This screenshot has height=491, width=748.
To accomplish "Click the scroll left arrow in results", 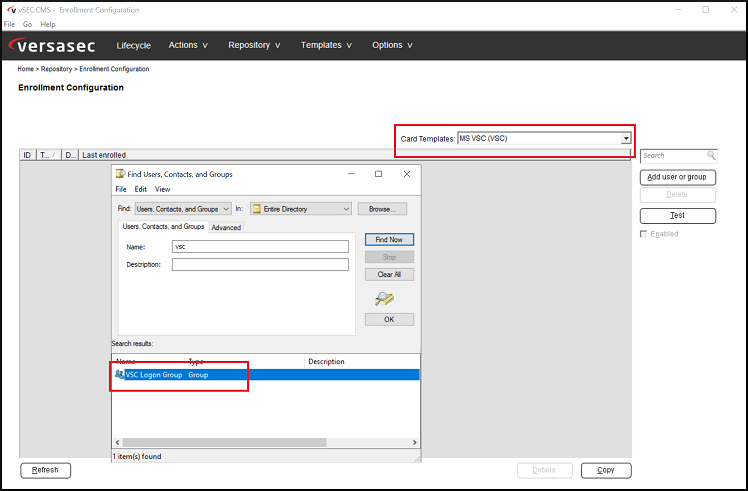I will pos(117,442).
